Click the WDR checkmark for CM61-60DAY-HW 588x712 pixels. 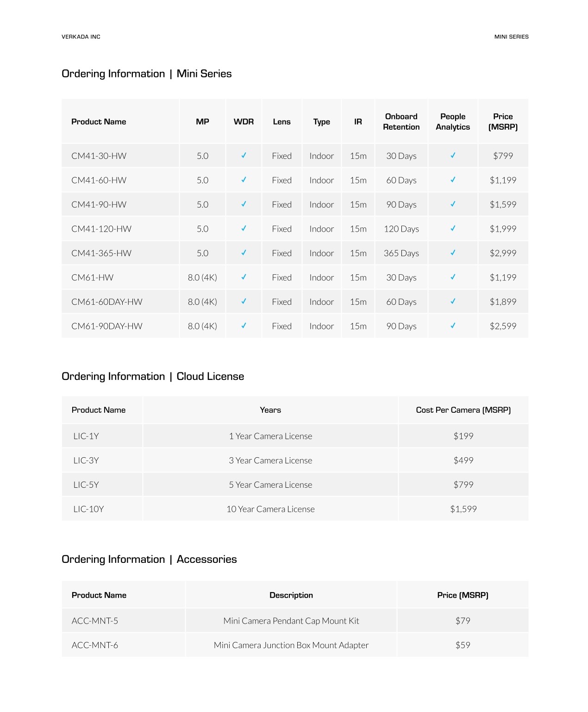pyautogui.click(x=244, y=302)
